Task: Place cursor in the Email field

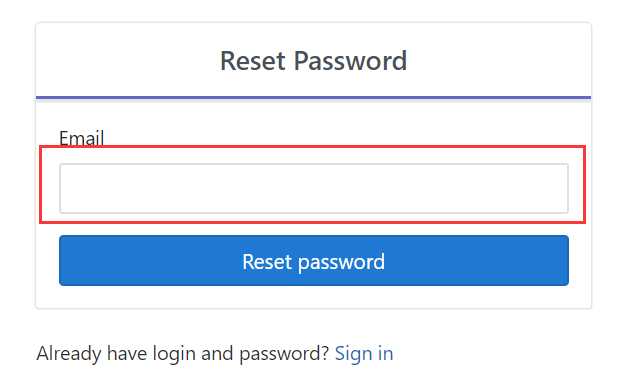Action: click(x=314, y=188)
